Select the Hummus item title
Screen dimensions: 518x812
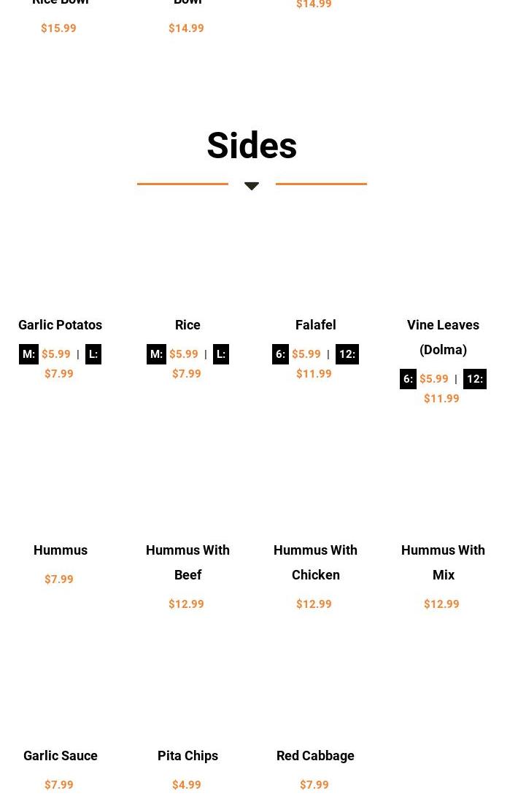[61, 550]
